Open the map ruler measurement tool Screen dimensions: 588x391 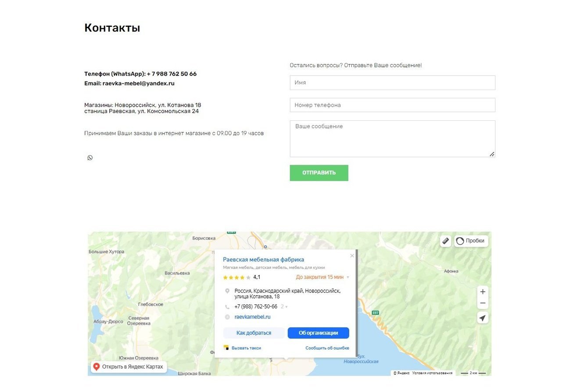click(445, 241)
